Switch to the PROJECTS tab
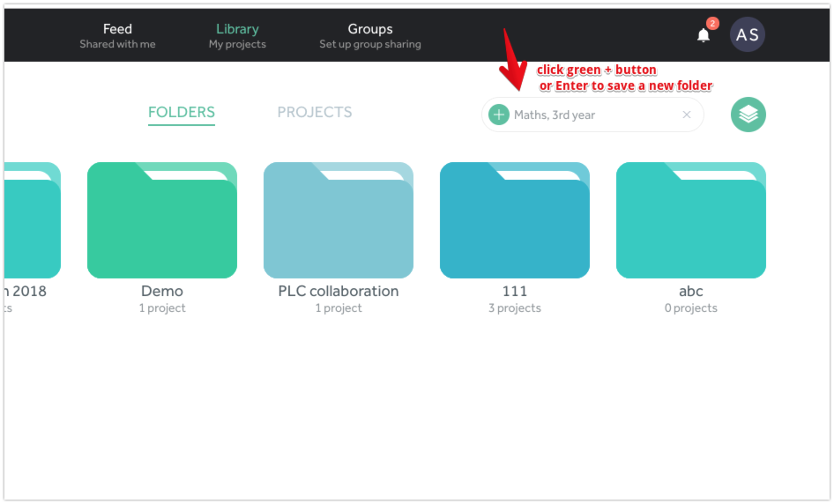 coord(315,112)
